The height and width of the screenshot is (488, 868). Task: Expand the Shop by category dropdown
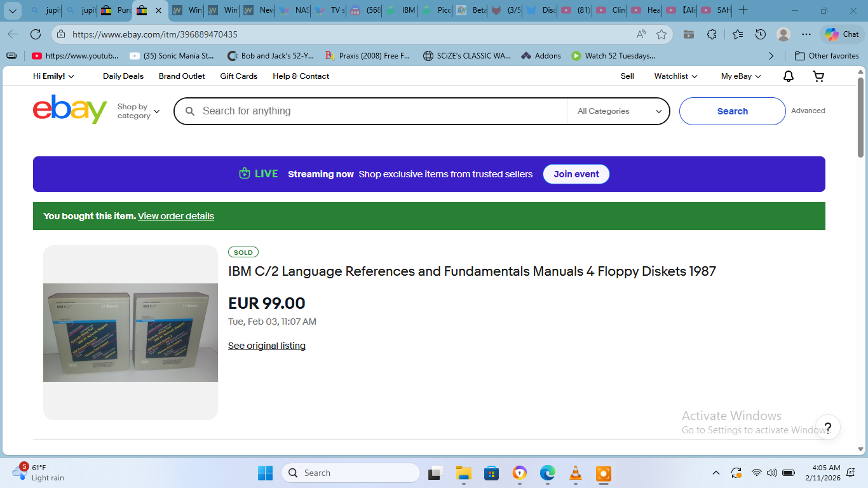click(x=138, y=111)
